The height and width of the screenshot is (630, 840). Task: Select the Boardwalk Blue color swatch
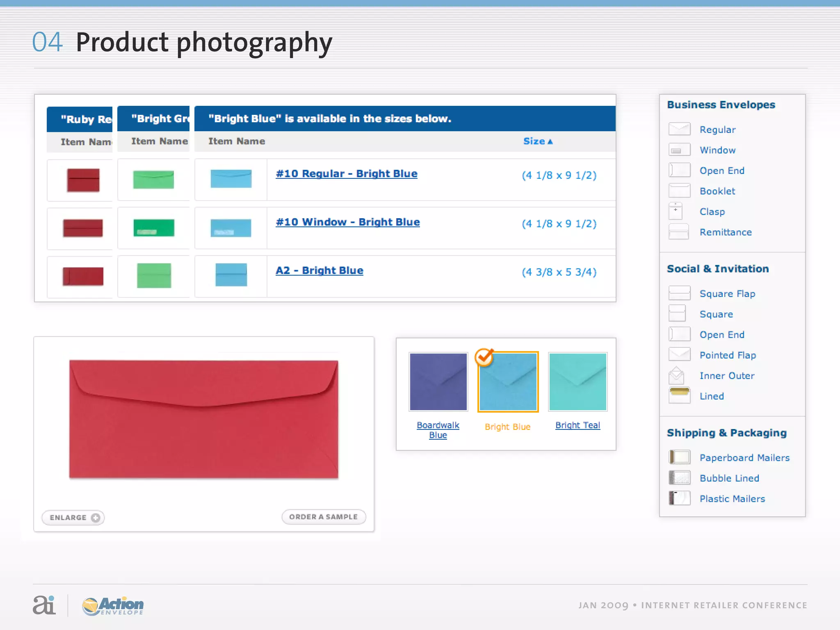click(438, 381)
